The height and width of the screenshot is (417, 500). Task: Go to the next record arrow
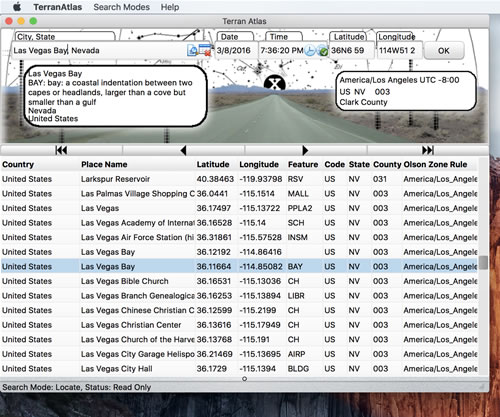[305, 150]
